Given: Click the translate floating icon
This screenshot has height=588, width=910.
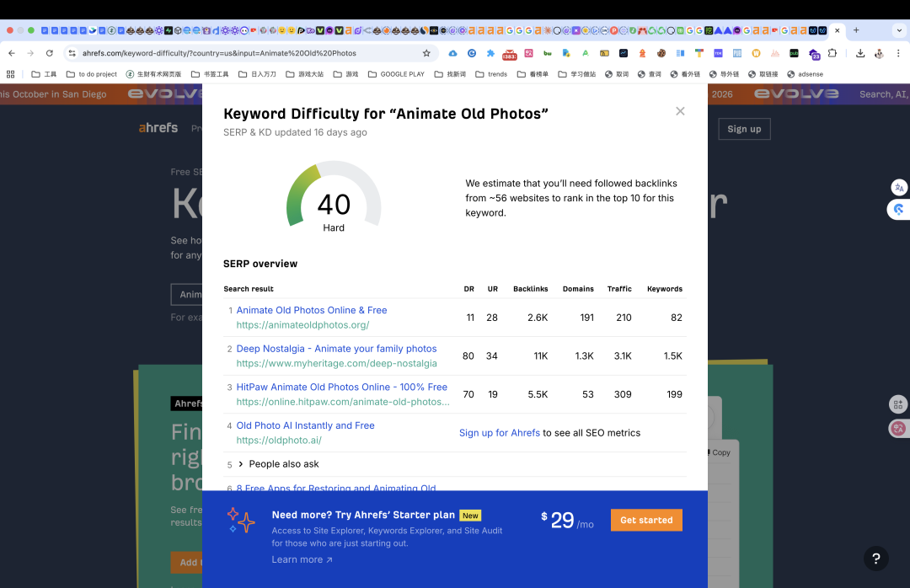Looking at the screenshot, I should click(x=899, y=187).
